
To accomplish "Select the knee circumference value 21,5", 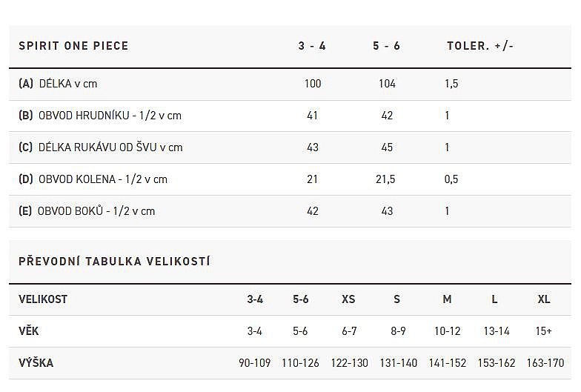I will (x=386, y=179).
